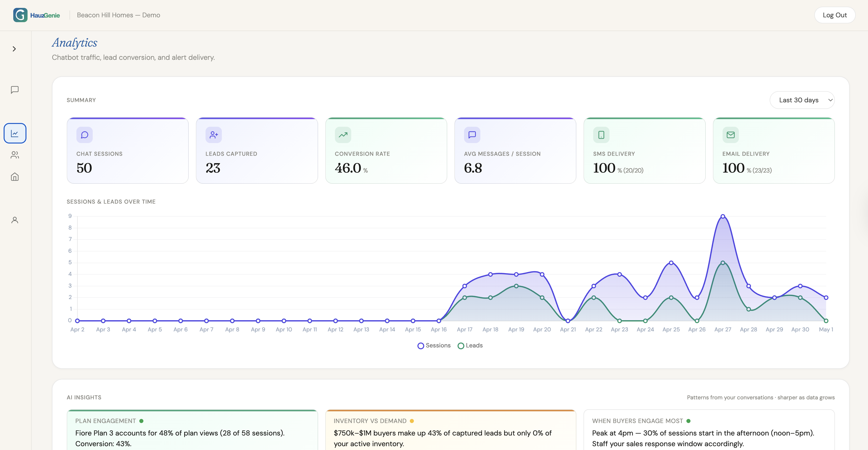Click the Leads Captured person-plus icon
This screenshot has width=868, height=450.
214,135
